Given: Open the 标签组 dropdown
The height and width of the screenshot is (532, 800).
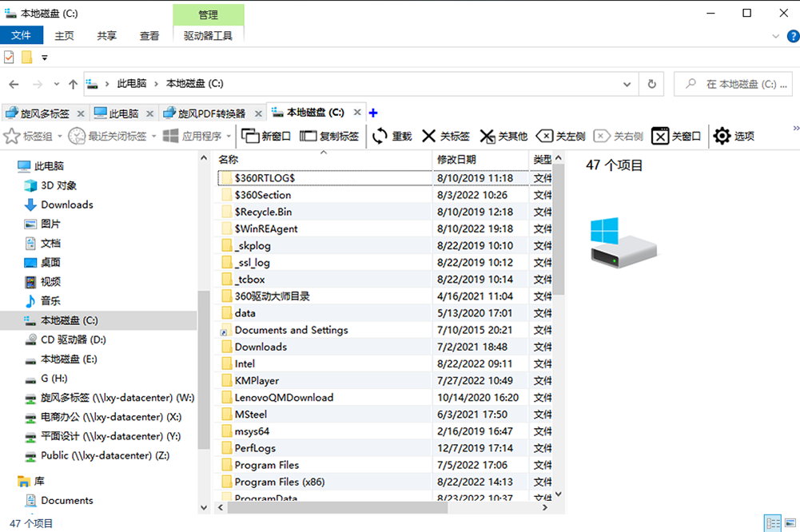Looking at the screenshot, I should point(60,137).
